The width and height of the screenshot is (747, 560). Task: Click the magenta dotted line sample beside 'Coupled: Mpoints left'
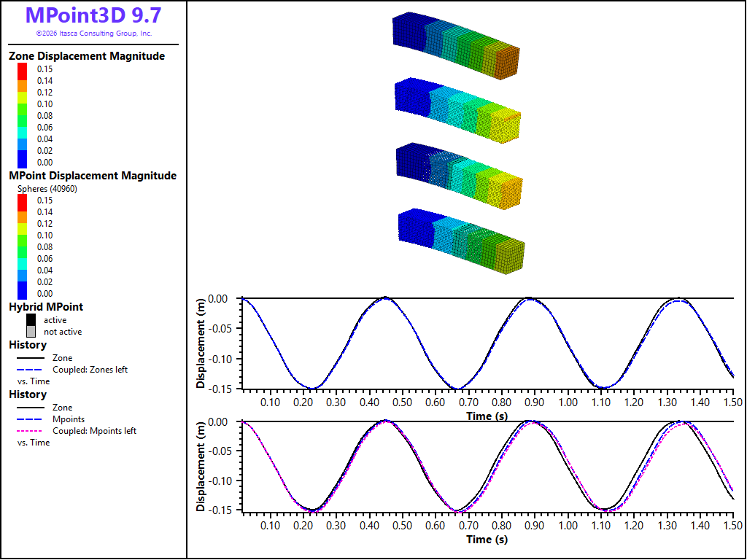click(31, 431)
